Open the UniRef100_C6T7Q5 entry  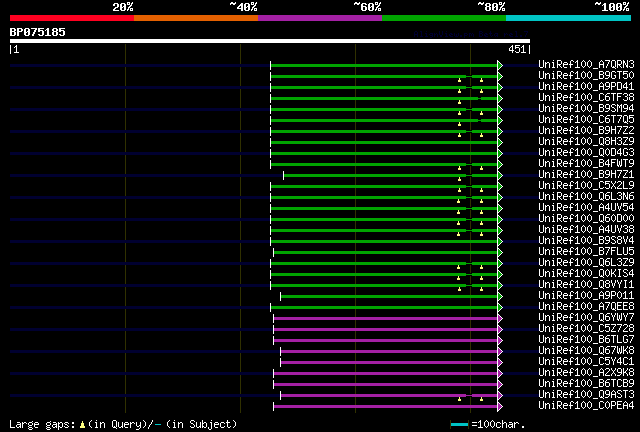click(x=586, y=119)
